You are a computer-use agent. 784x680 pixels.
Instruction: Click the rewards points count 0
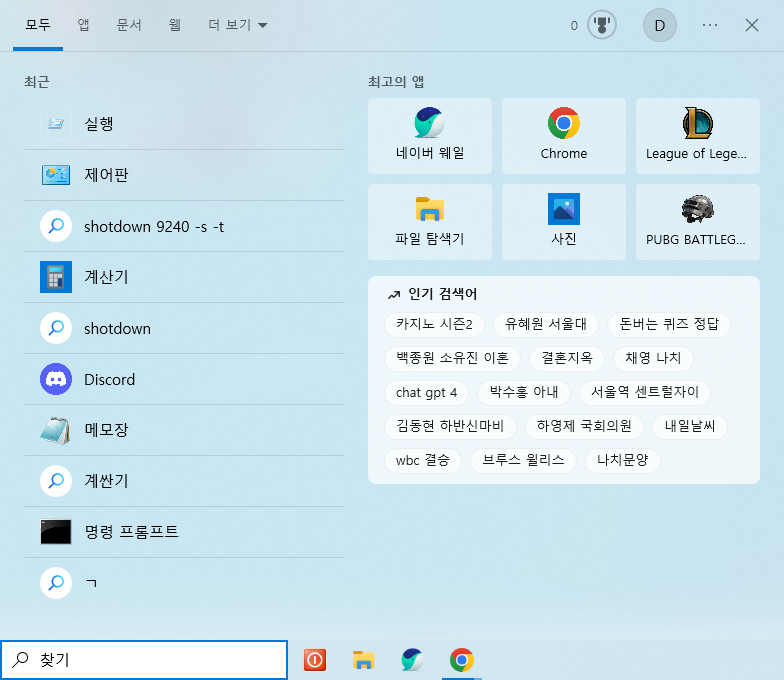574,26
